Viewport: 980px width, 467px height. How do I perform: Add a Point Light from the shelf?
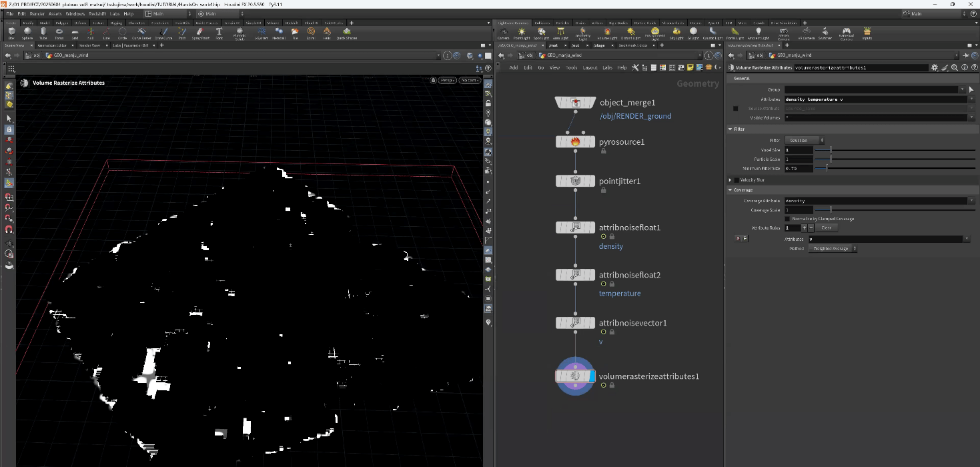pyautogui.click(x=521, y=32)
